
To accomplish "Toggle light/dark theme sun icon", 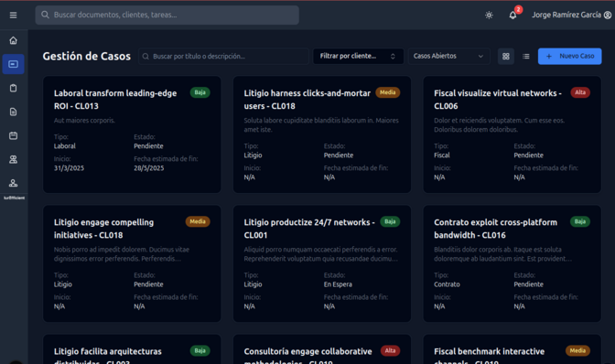I will point(489,16).
